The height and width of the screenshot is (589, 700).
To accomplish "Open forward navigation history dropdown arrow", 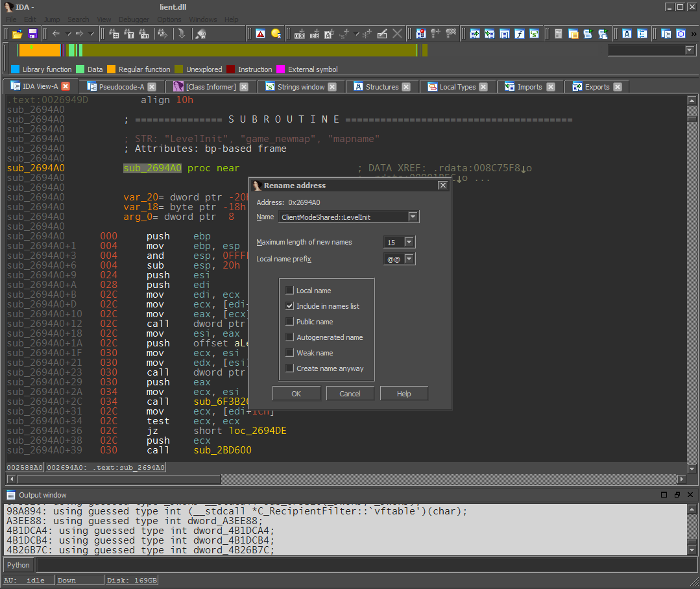I will [91, 34].
